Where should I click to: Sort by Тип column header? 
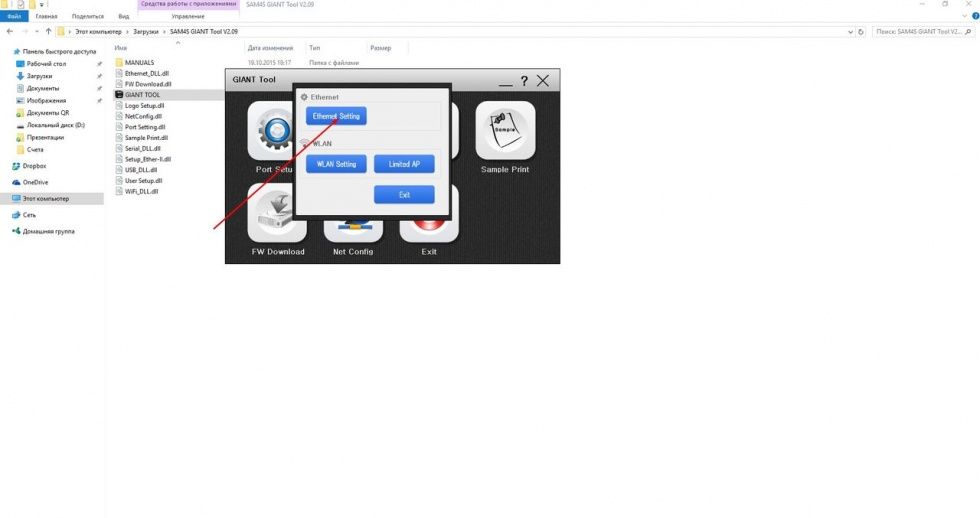click(314, 48)
